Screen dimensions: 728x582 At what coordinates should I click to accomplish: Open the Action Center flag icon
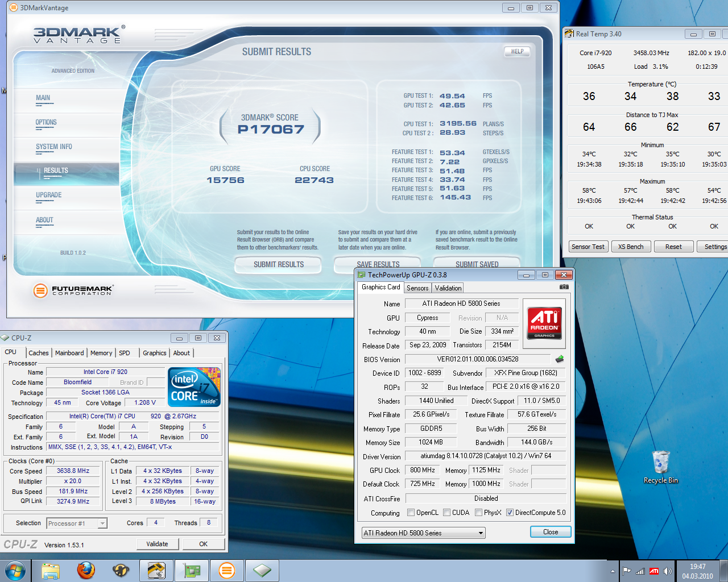[x=627, y=571]
